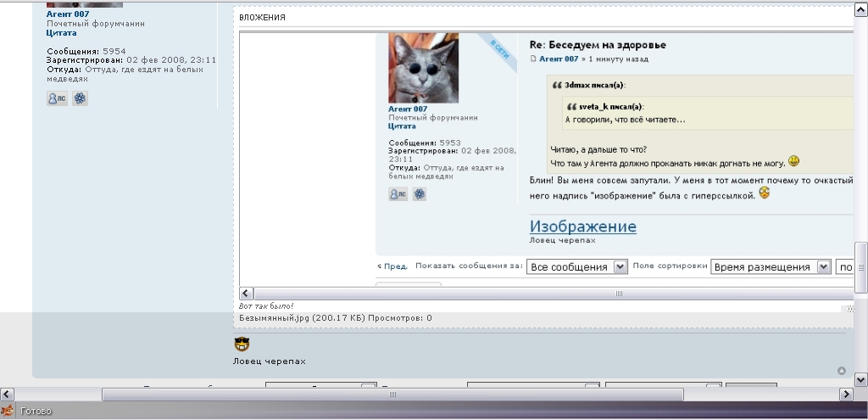This screenshot has height=420, width=868.
Task: Open 'Время размещения' sort field dropdown
Action: [771, 267]
